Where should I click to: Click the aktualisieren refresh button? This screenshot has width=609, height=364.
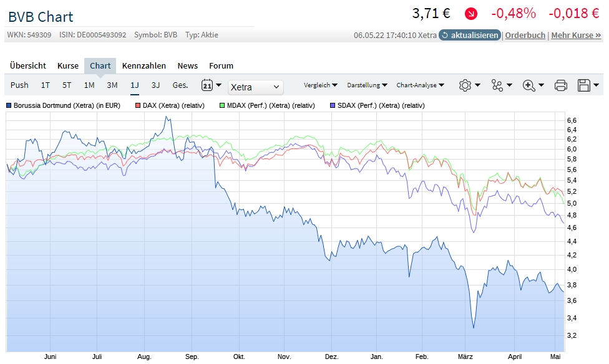pyautogui.click(x=470, y=36)
